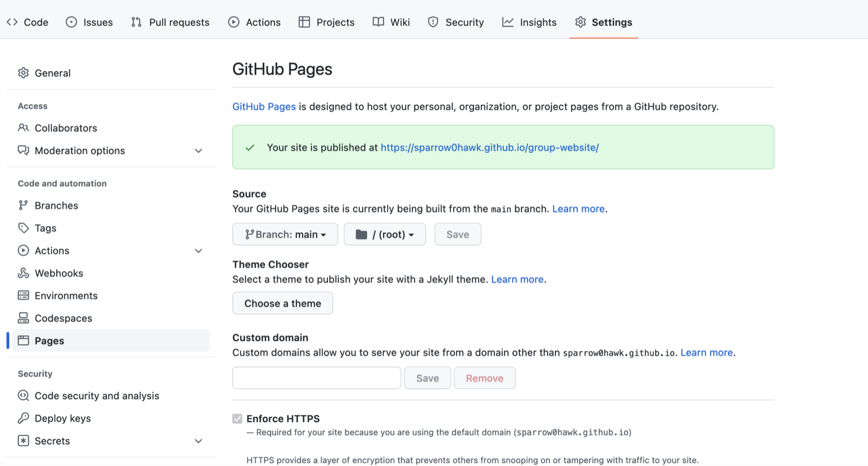Click the Custom domain Save button
This screenshot has width=868, height=466.
[428, 378]
